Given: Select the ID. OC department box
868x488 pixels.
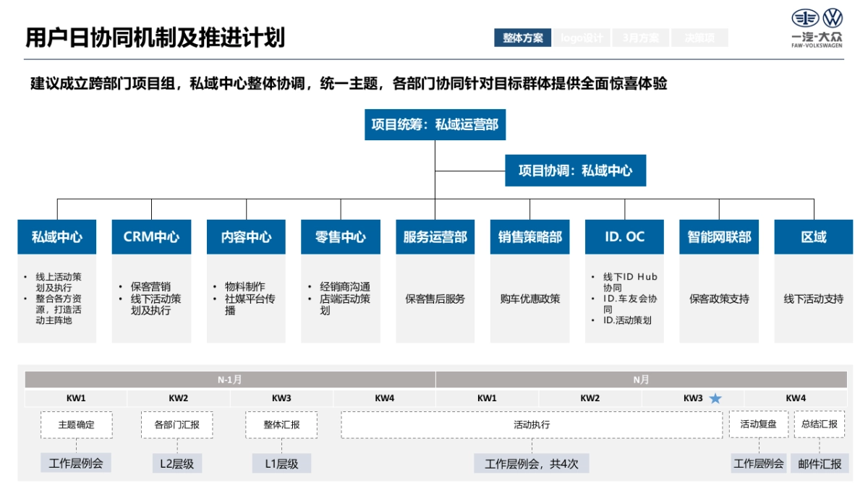Looking at the screenshot, I should tap(624, 236).
